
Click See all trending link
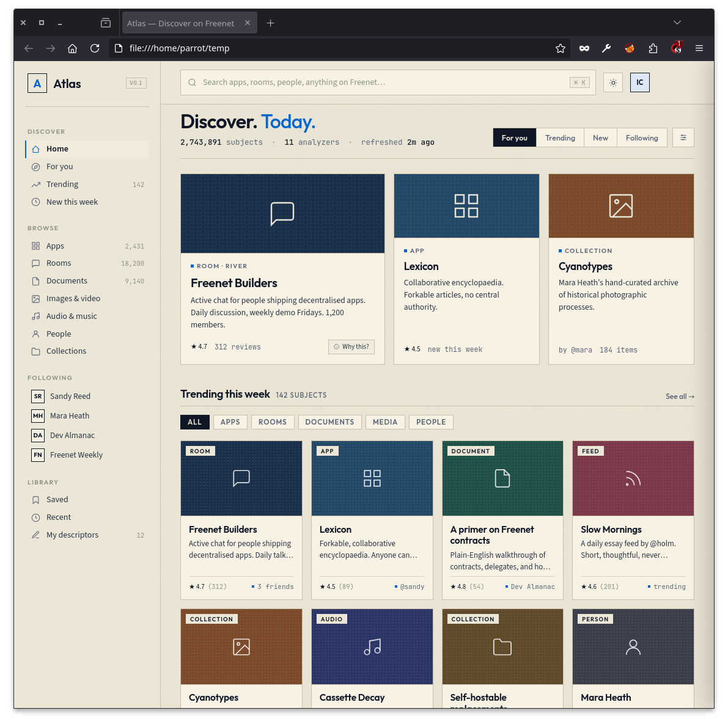(680, 396)
